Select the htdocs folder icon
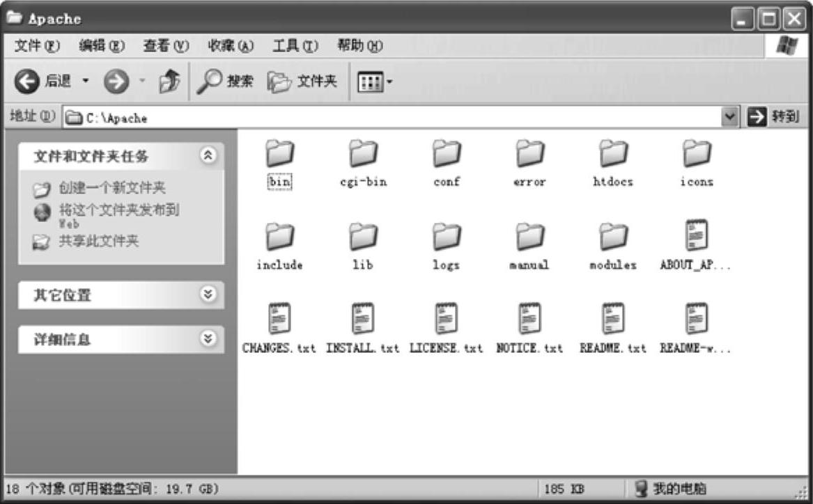 tap(613, 153)
